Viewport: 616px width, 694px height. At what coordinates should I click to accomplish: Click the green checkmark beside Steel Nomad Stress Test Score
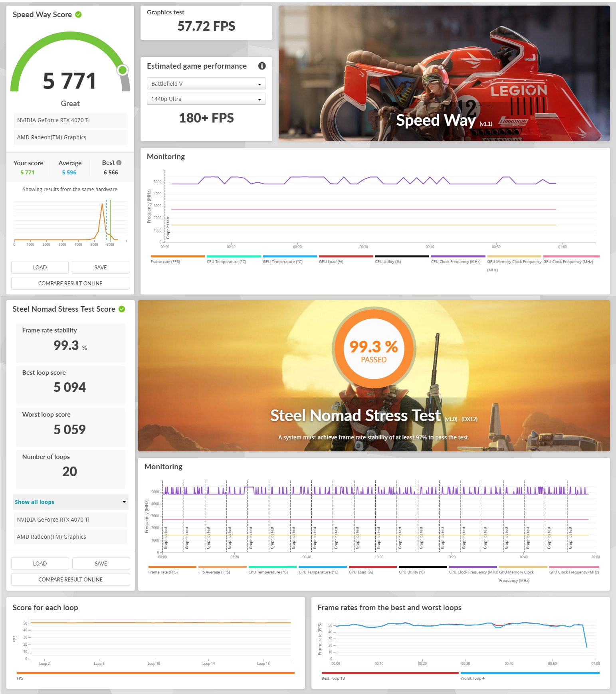click(x=122, y=309)
